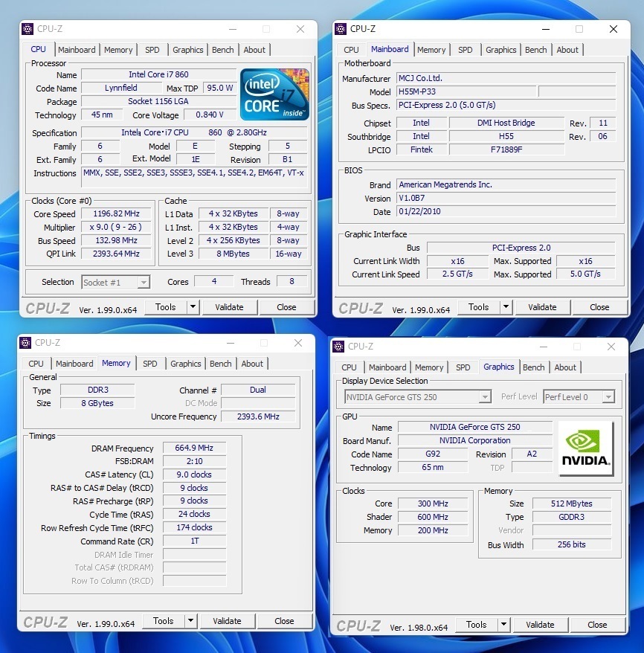Switch to Memory tab in the Mainboard window
The height and width of the screenshot is (653, 644).
tap(431, 50)
